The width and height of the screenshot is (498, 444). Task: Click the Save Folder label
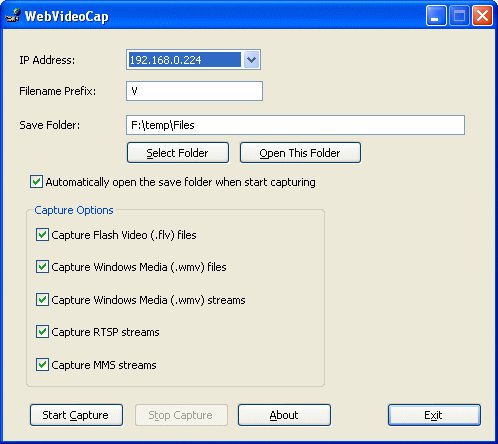click(x=50, y=125)
